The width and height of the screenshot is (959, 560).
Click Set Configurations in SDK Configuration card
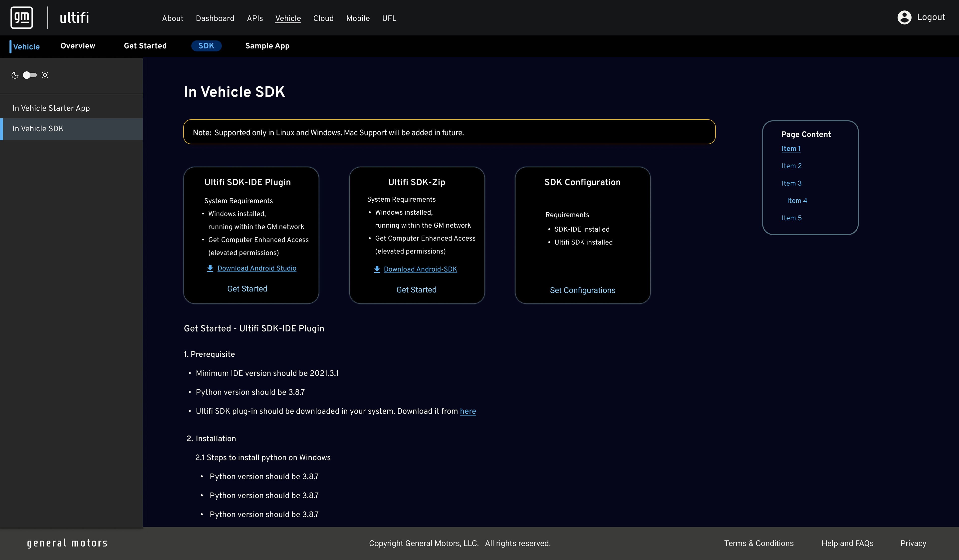click(583, 290)
